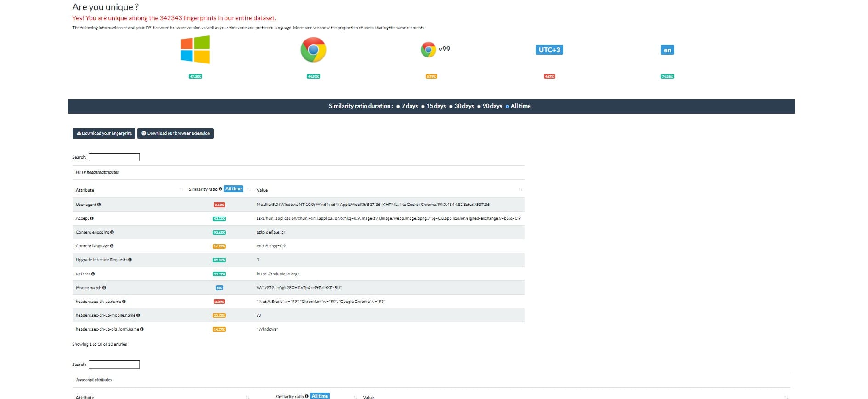Open the info icon next to Accept
Screen dimensions: 868x399
pos(92,218)
